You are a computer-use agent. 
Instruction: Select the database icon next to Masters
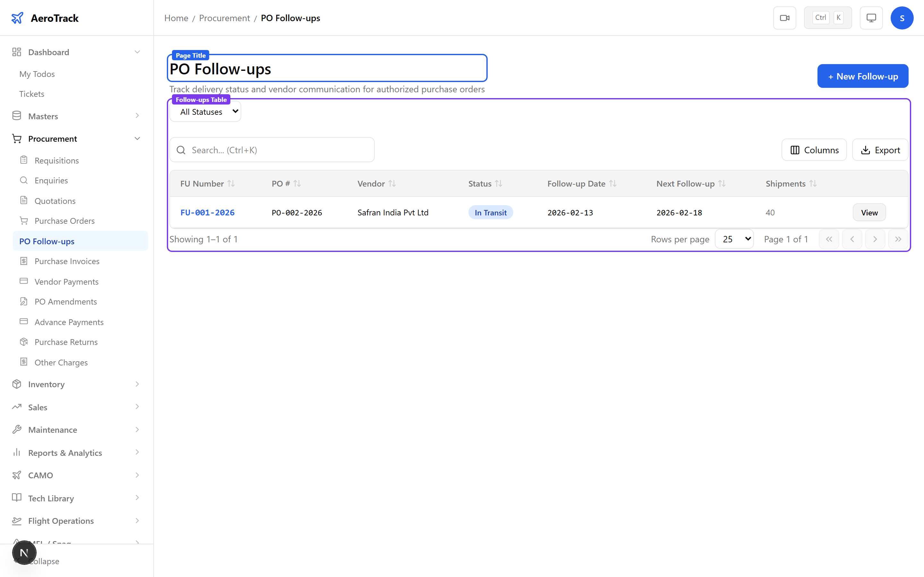tap(16, 116)
